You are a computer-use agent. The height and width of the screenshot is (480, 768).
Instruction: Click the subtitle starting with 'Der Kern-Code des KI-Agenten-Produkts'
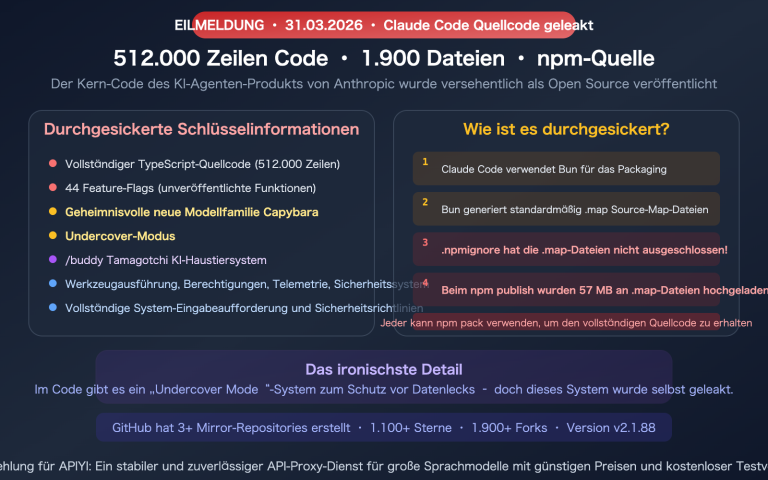[384, 84]
